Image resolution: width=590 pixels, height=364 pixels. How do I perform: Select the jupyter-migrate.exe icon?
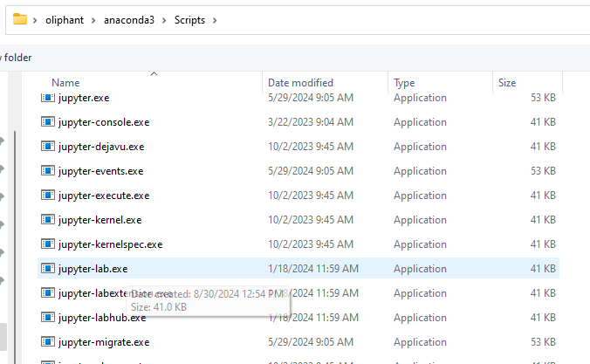48,342
